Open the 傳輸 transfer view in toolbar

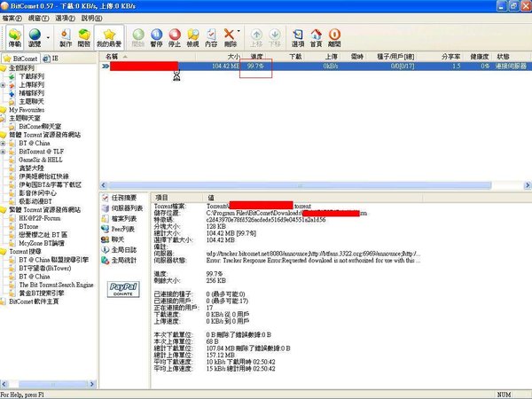15,37
